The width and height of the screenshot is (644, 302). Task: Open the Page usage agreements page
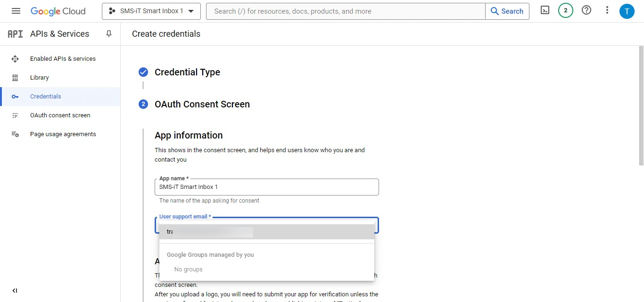[63, 134]
